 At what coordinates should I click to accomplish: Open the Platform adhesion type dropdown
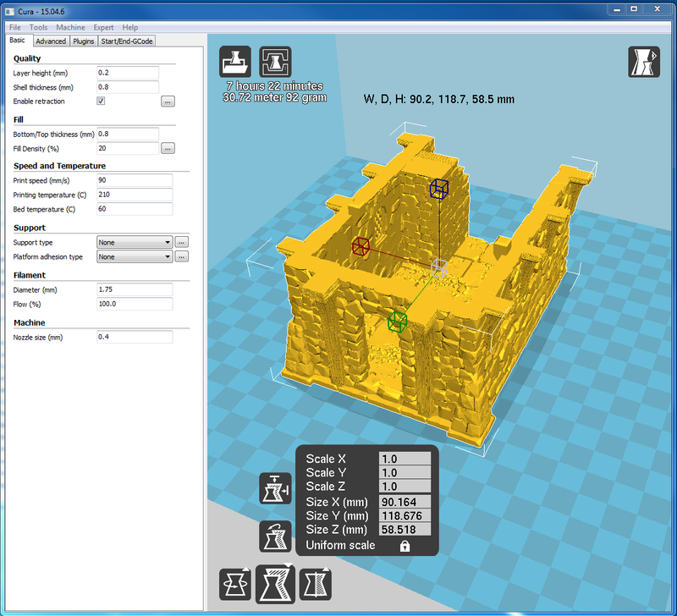[135, 257]
